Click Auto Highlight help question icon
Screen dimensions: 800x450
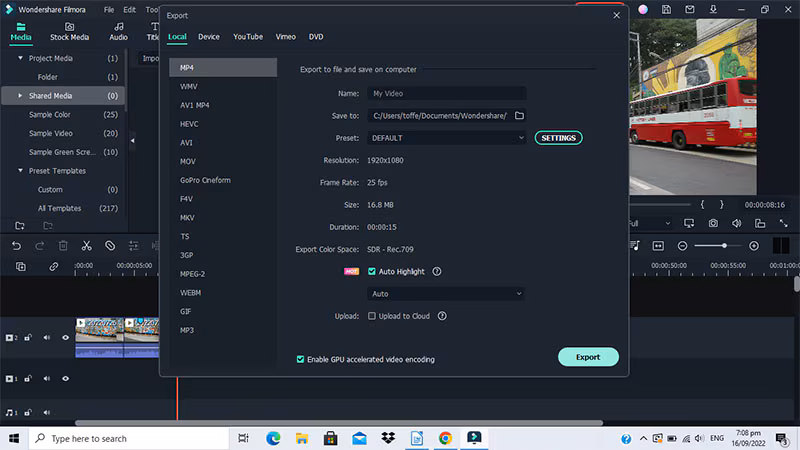437,271
